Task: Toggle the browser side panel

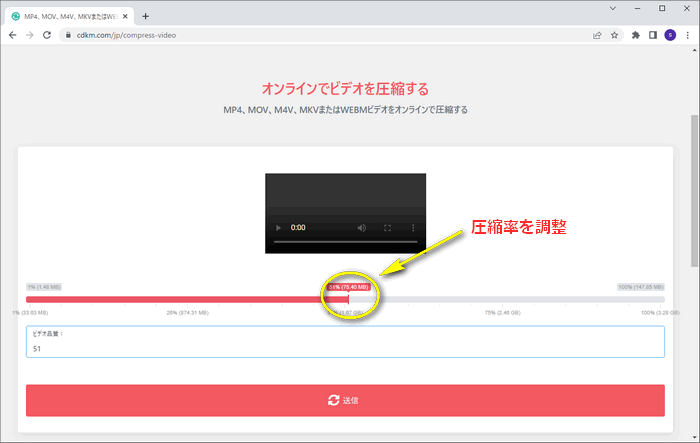Action: click(x=653, y=34)
